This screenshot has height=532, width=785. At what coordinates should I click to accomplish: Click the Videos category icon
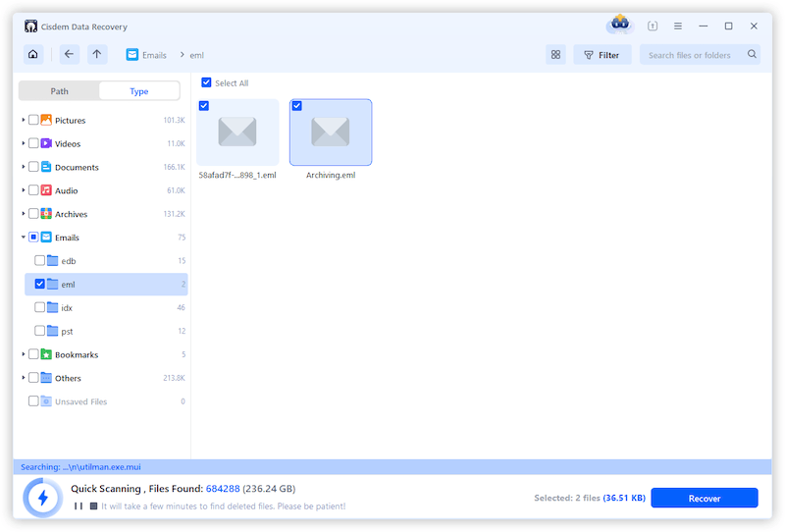point(46,143)
